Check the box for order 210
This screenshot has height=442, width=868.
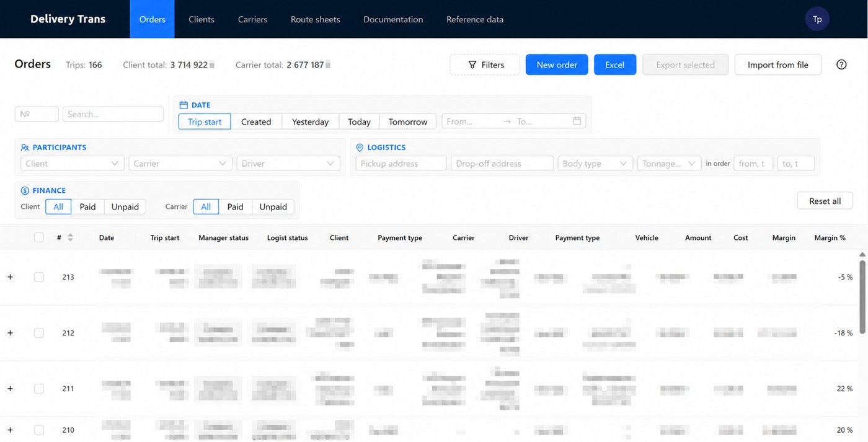click(x=39, y=430)
